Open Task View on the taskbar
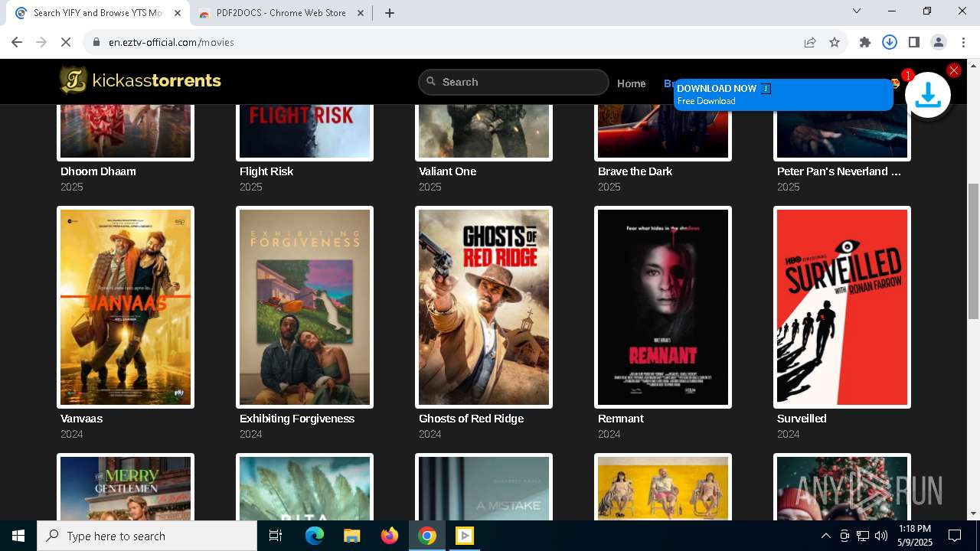980x551 pixels. click(276, 536)
